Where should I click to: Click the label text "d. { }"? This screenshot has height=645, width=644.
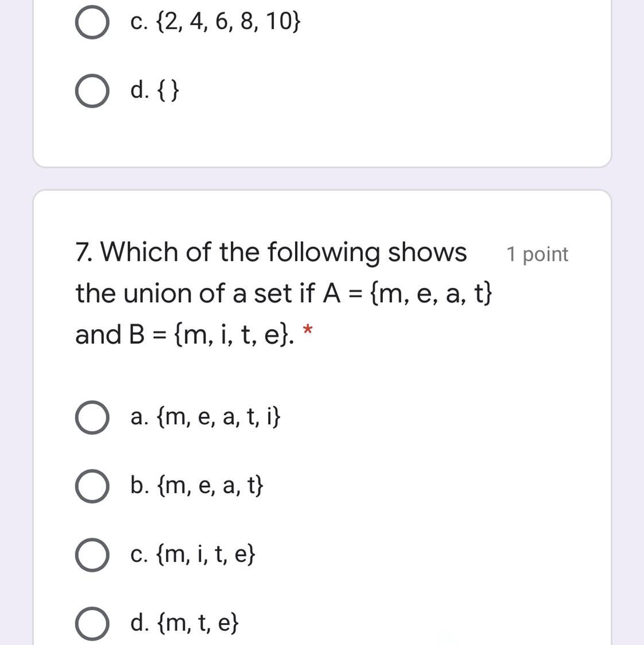154,90
